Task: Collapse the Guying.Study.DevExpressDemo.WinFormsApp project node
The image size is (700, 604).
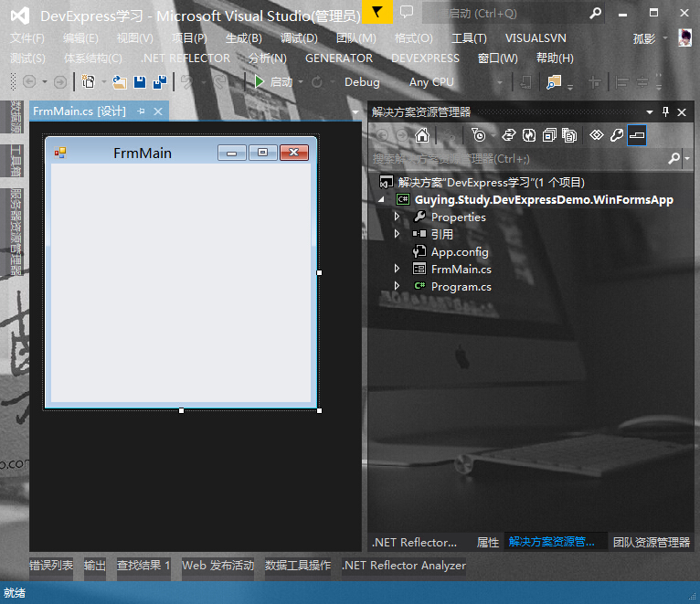Action: (381, 199)
